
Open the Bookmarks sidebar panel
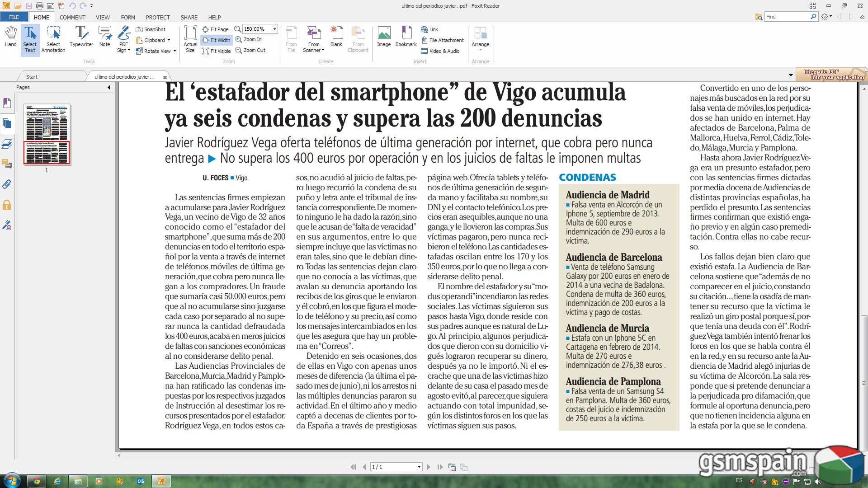click(7, 103)
